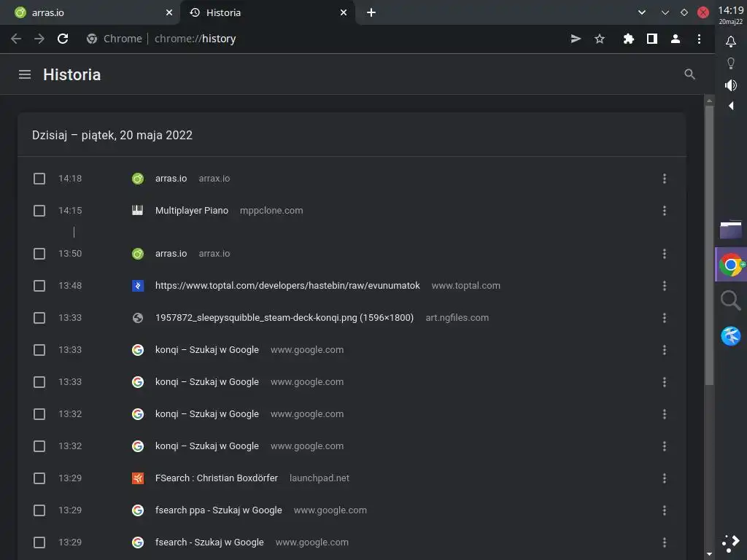Bookmark this page with the star icon
The height and width of the screenshot is (560, 747).
point(600,39)
